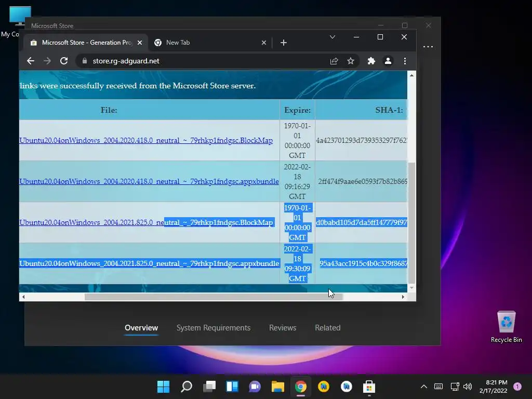532x399 pixels.
Task: Select the Microsoft Store - Generation Project tab
Action: click(x=86, y=43)
